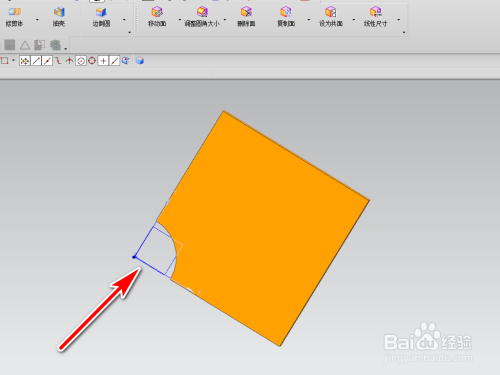This screenshot has width=500, height=375.
Task: Toggle Intersection snap option
Action: coord(69,61)
